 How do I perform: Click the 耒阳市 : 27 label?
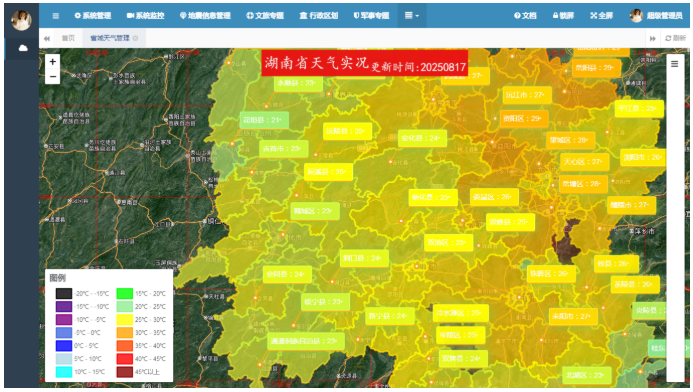coord(573,317)
